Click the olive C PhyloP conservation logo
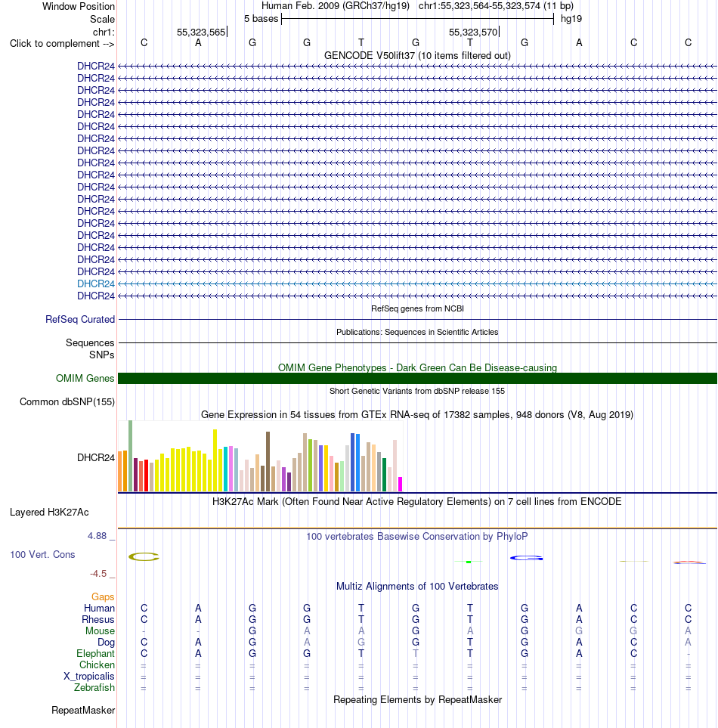The width and height of the screenshot is (718, 728). tap(144, 556)
